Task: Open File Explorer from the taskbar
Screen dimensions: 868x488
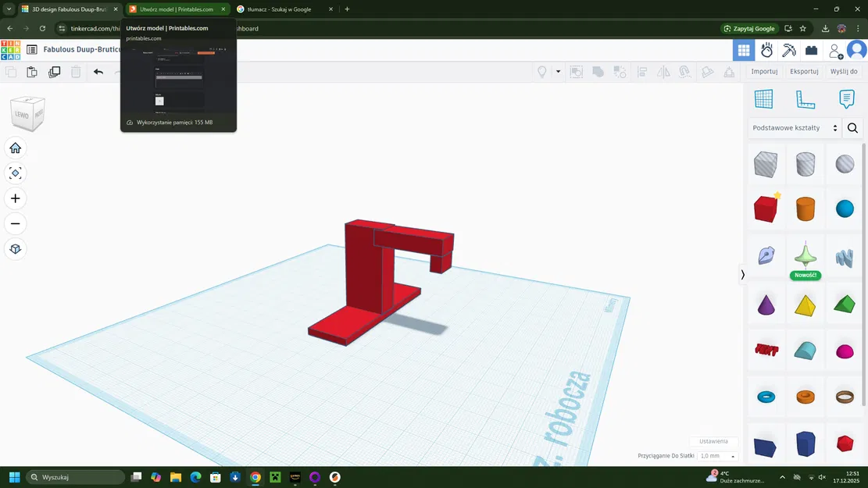Action: coord(176,477)
